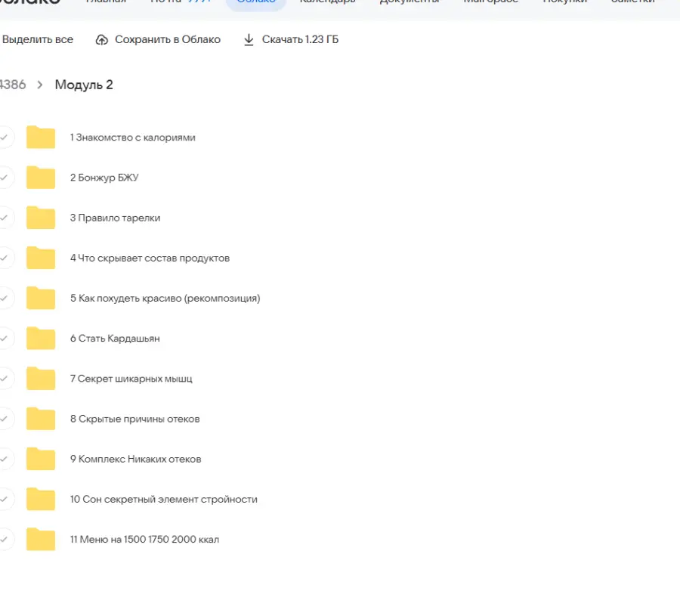Open the folder icon for 11 Меню на 1500 ккал
This screenshot has width=680, height=616.
point(41,540)
